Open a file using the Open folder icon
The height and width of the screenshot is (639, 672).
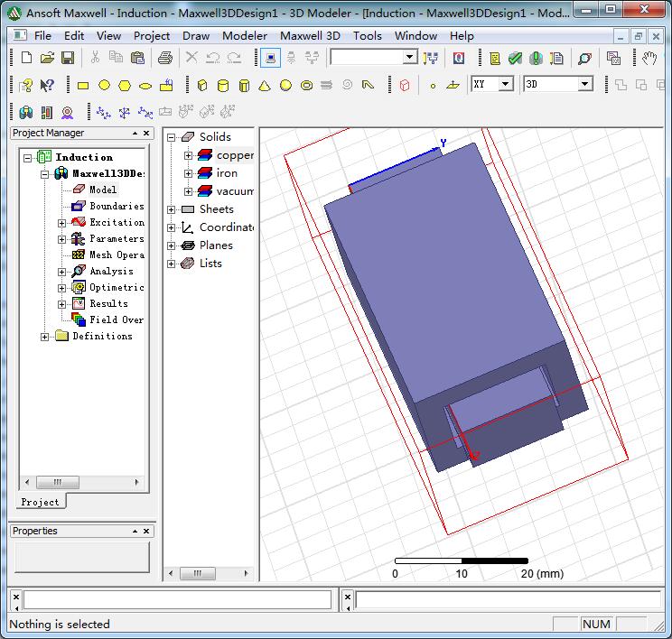point(47,58)
